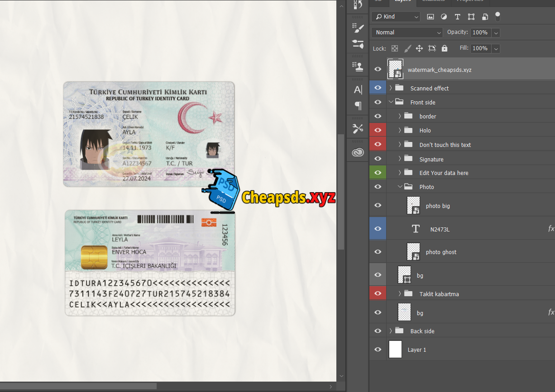Turn layer filtering on or off switch
555x392 pixels.
coord(498,17)
